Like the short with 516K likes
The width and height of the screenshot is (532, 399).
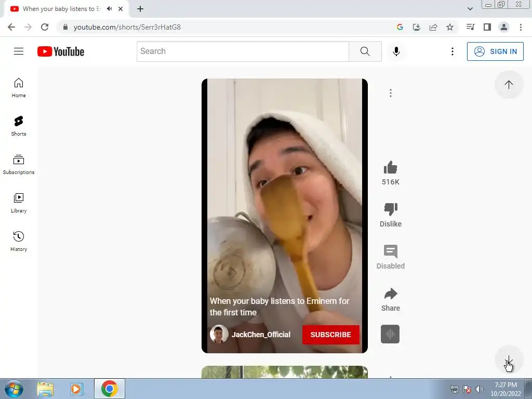[390, 168]
